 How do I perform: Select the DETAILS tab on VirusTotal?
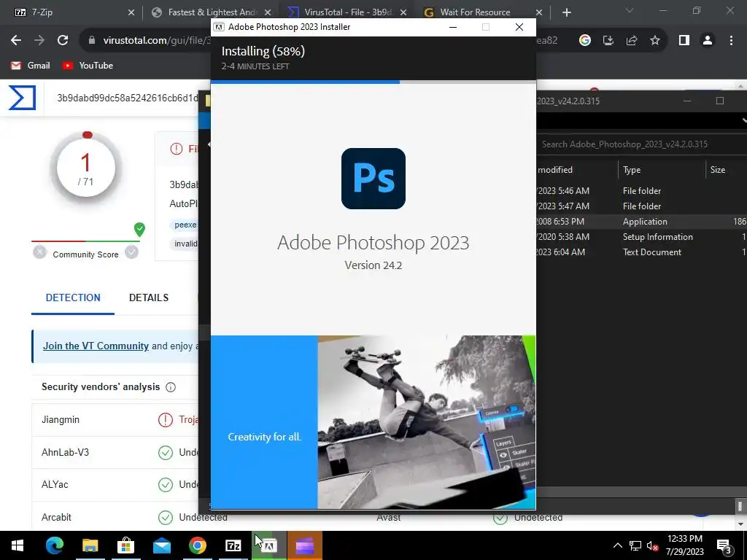(x=149, y=297)
